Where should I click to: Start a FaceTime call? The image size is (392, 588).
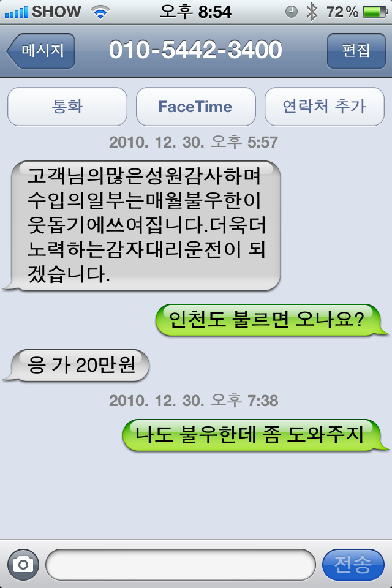point(196,107)
